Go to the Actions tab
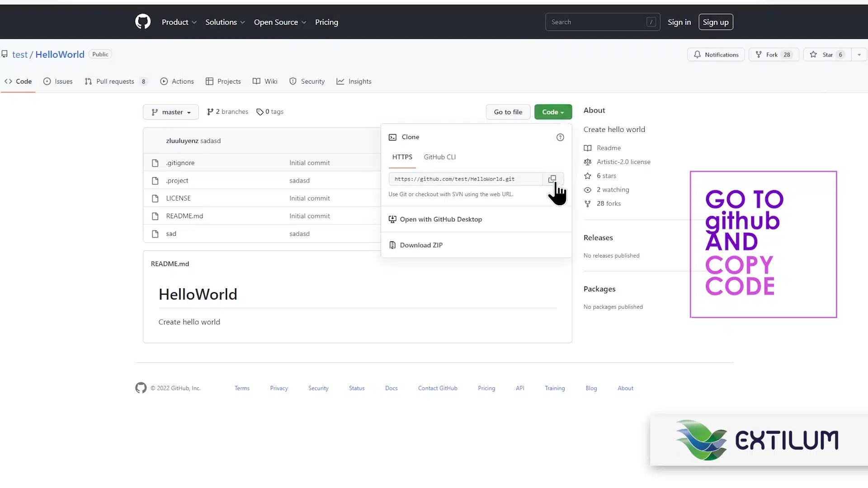 point(177,81)
